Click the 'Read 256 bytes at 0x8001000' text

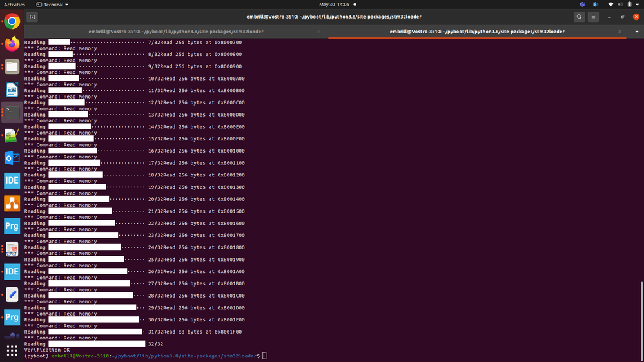pos(204,151)
